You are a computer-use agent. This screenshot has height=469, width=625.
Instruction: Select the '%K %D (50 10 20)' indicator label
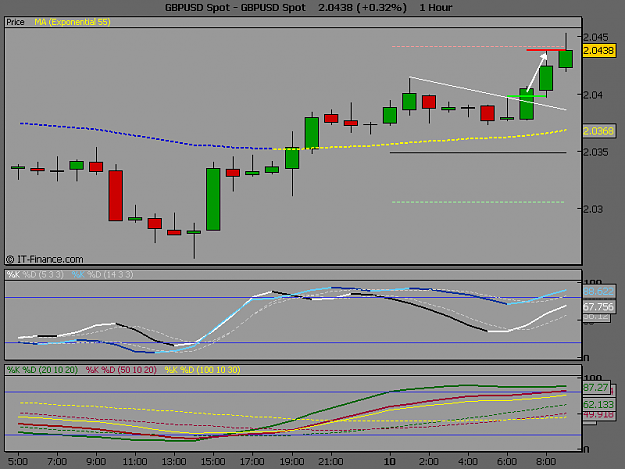click(121, 370)
